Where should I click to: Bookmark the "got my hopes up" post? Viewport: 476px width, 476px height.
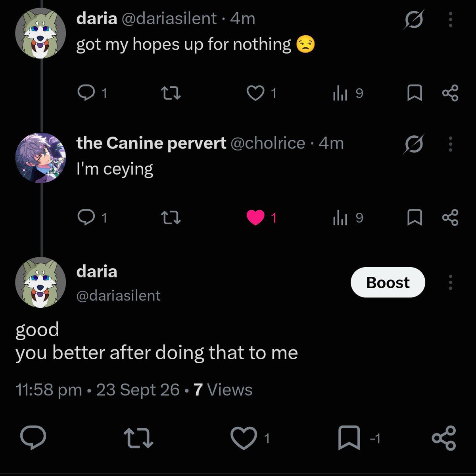415,93
